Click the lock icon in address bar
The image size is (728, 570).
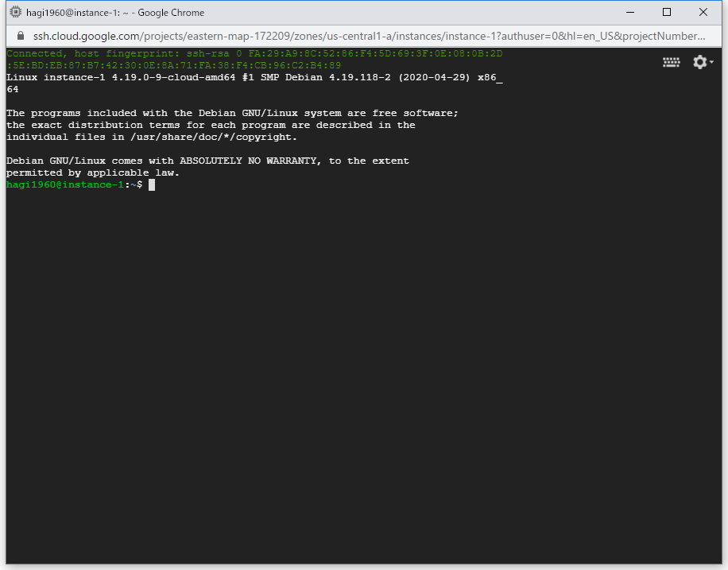pos(21,36)
